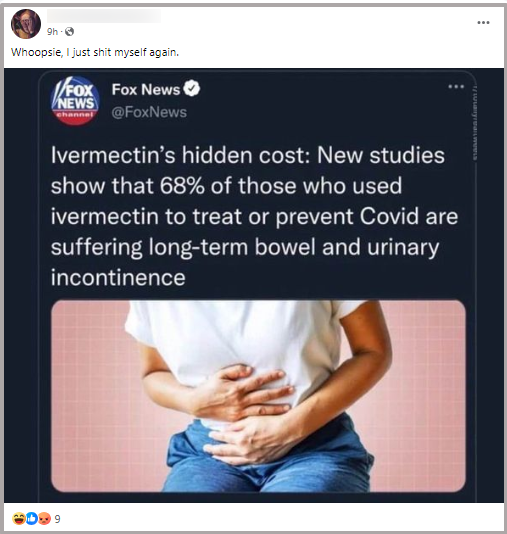The image size is (507, 534).
Task: Click the "Whoopsie" post caption text
Action: pyautogui.click(x=95, y=52)
